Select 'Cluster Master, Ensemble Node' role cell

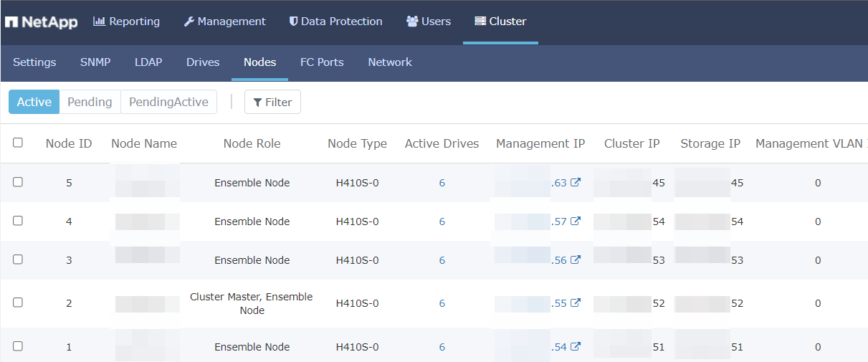pyautogui.click(x=252, y=303)
